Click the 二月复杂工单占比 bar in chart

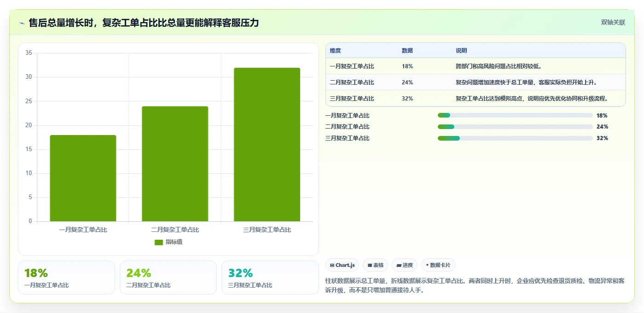click(x=175, y=164)
